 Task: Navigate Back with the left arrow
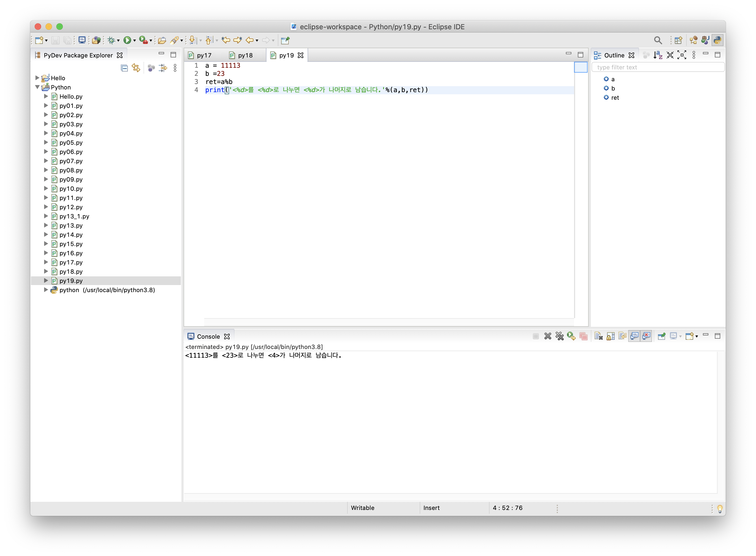click(250, 40)
